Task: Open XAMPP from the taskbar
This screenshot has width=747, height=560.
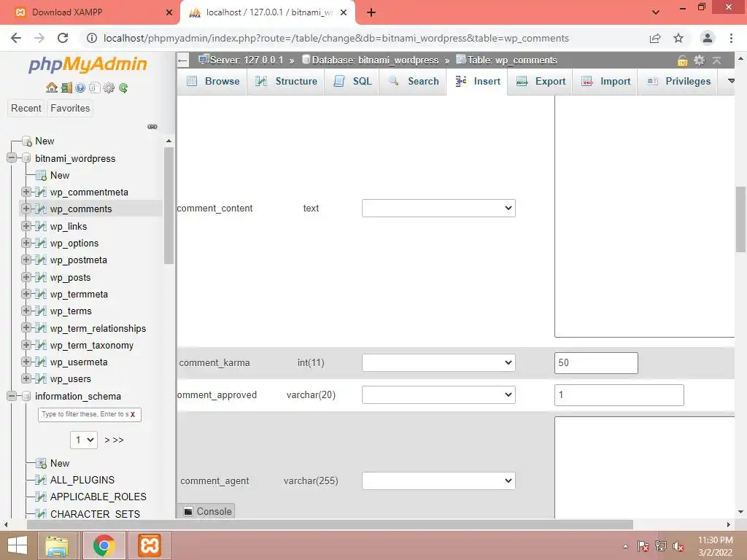Action: click(x=149, y=545)
